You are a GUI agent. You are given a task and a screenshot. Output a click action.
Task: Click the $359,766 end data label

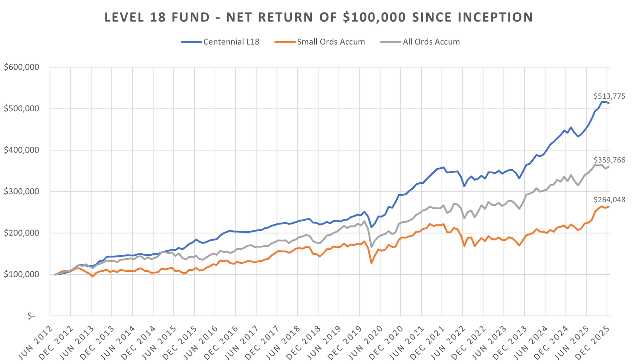coord(609,160)
